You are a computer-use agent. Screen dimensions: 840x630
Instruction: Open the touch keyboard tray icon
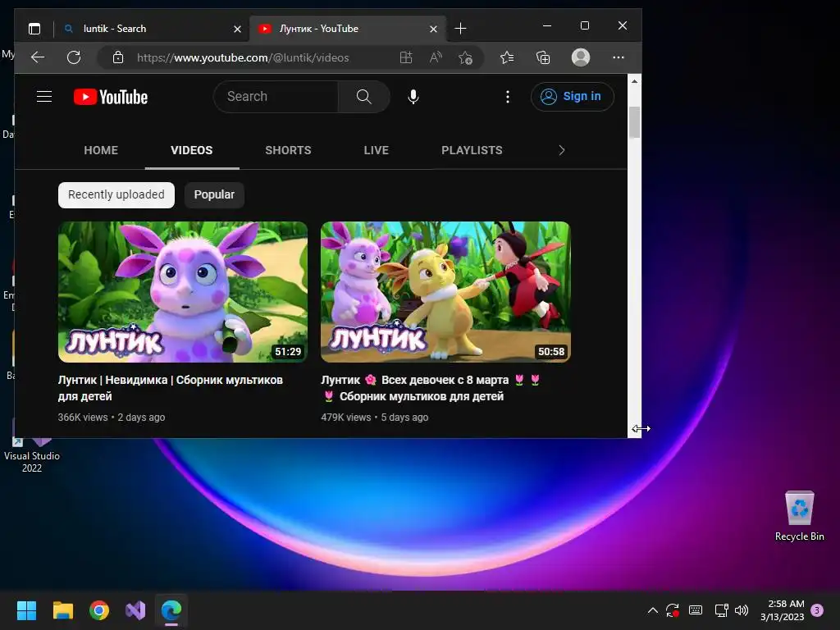click(x=696, y=610)
